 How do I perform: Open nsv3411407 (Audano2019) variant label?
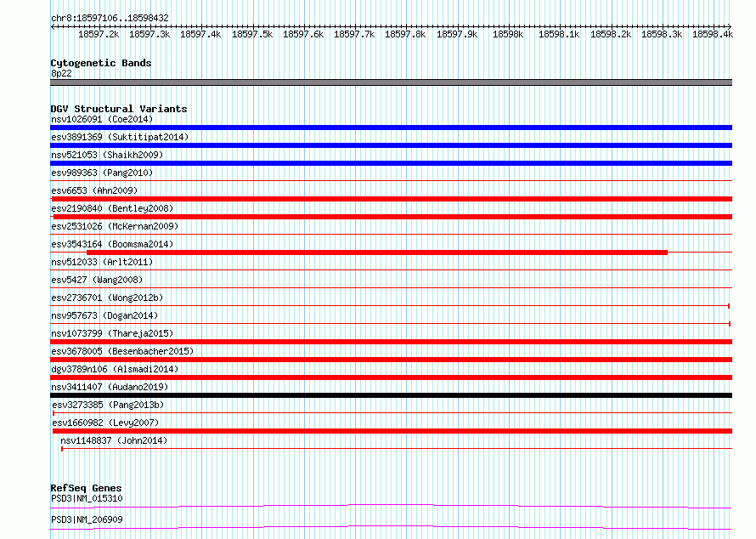tap(110, 387)
